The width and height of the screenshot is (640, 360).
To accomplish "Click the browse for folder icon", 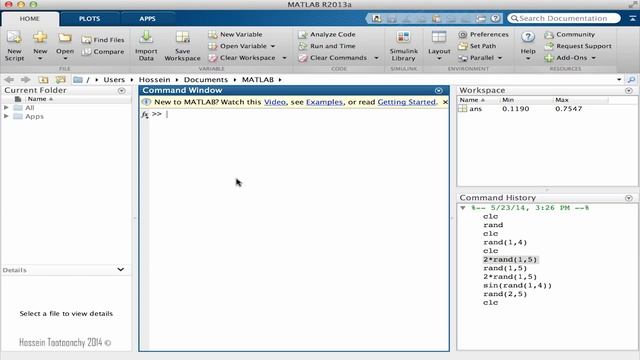I will click(60, 80).
